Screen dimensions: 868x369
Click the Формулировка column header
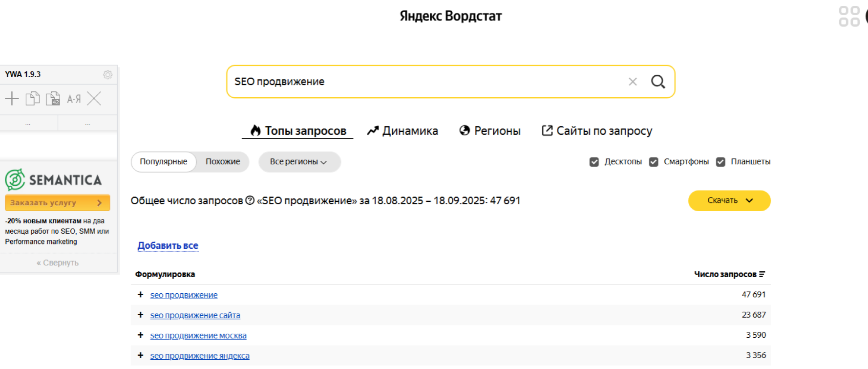point(165,274)
